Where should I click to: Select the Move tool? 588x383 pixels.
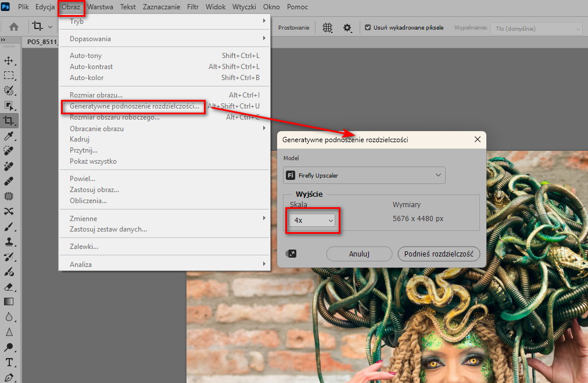pos(9,61)
